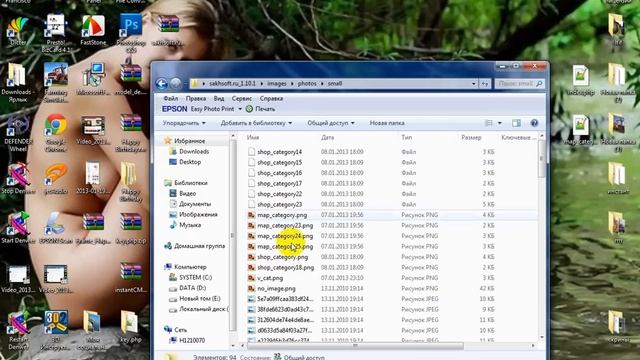Open the Упорядочить dropdown
The image size is (640, 360).
click(x=184, y=123)
